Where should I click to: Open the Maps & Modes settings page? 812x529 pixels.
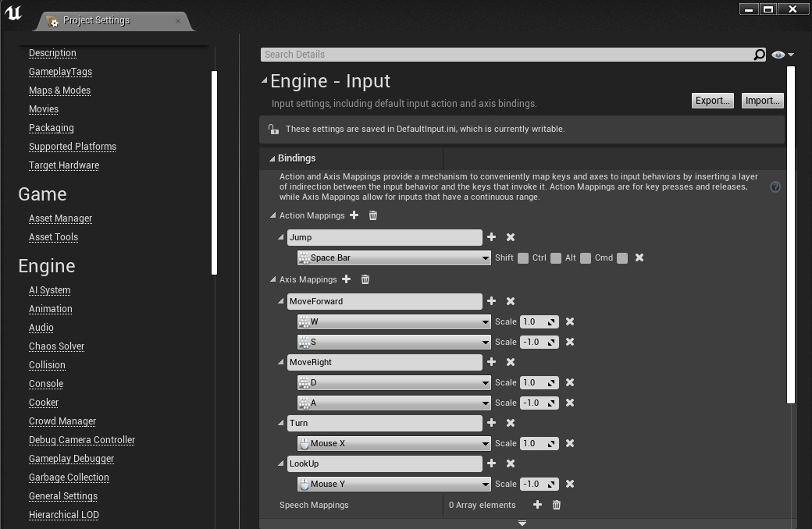pyautogui.click(x=59, y=90)
